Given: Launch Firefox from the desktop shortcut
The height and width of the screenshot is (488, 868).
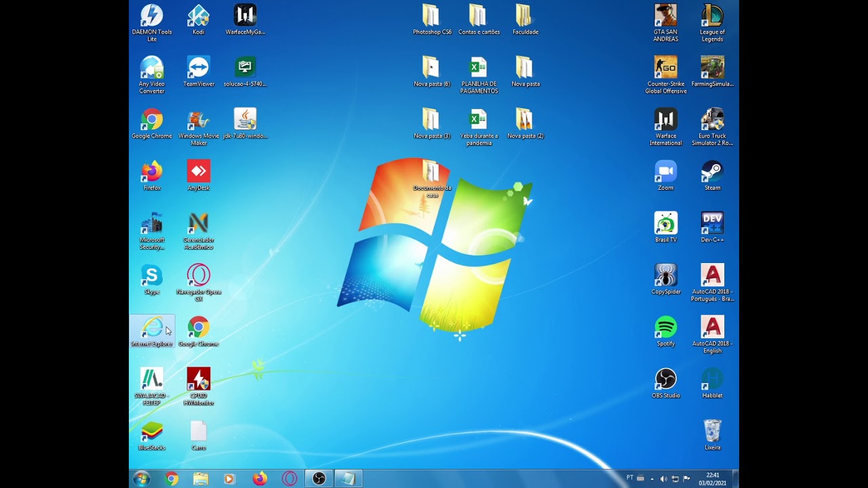Looking at the screenshot, I should coord(151,175).
